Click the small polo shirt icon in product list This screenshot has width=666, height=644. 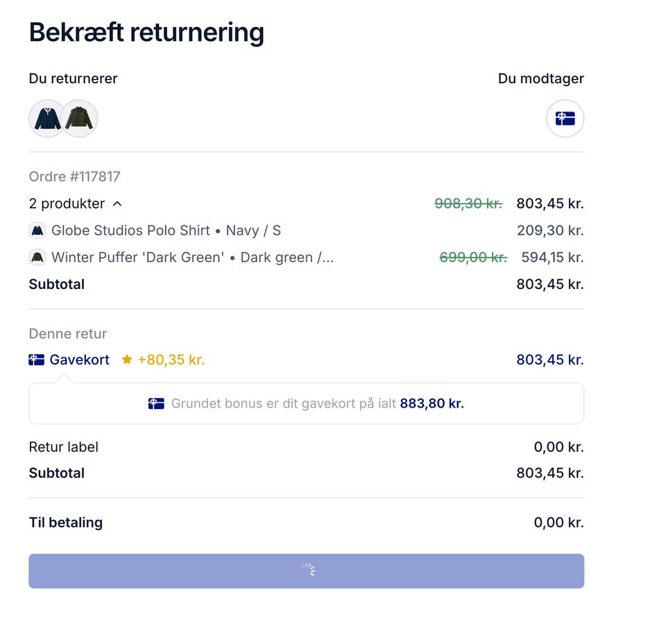pos(37,231)
